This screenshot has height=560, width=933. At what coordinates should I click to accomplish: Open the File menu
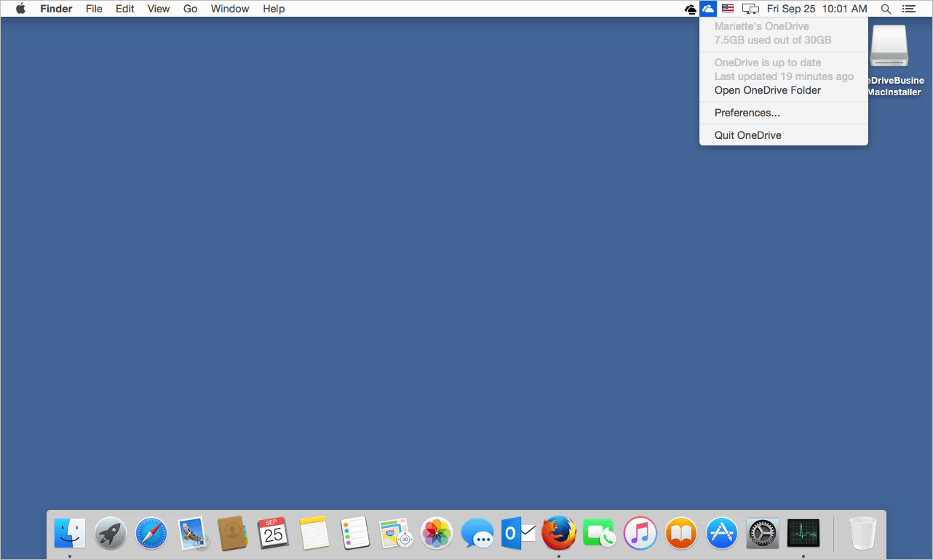94,9
